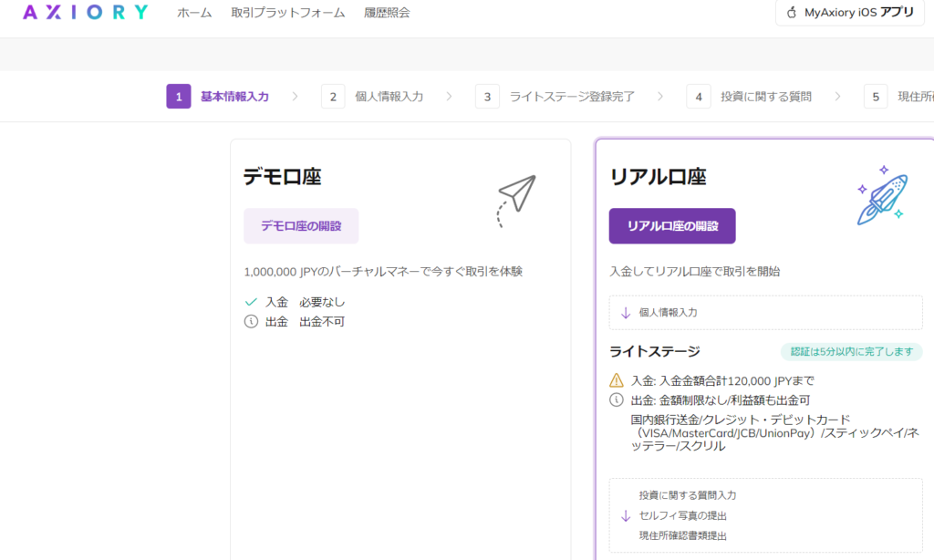
Task: Click the rocket icon
Action: click(x=883, y=195)
